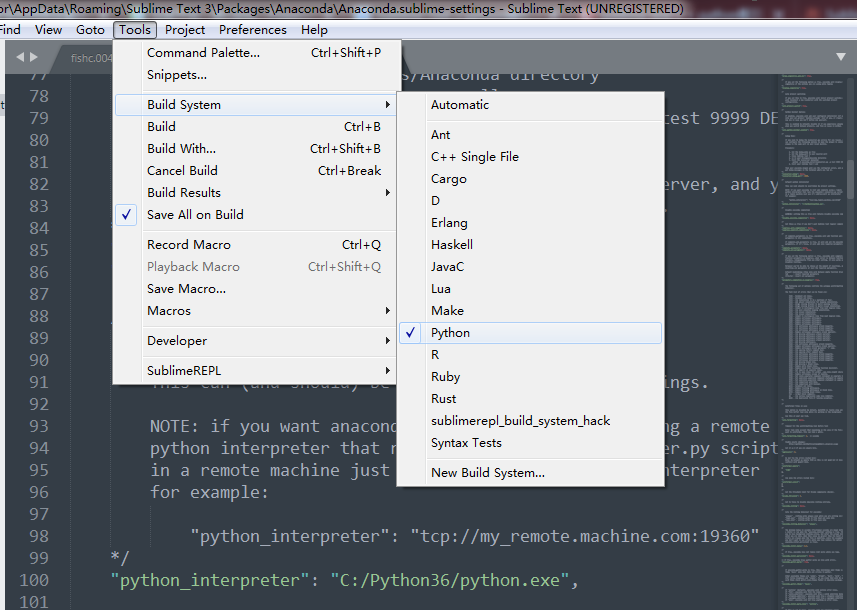The height and width of the screenshot is (610, 857).
Task: Select the Automatic build system
Action: 460,104
